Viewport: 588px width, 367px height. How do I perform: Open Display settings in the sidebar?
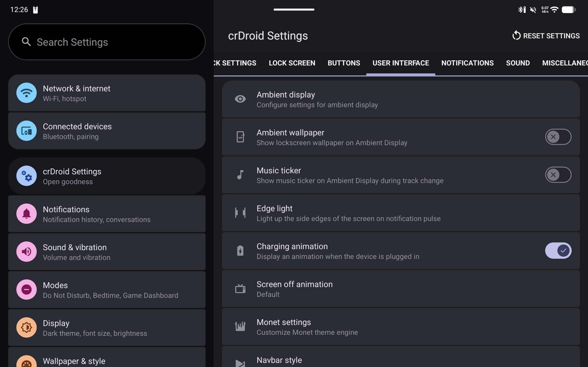coord(107,328)
